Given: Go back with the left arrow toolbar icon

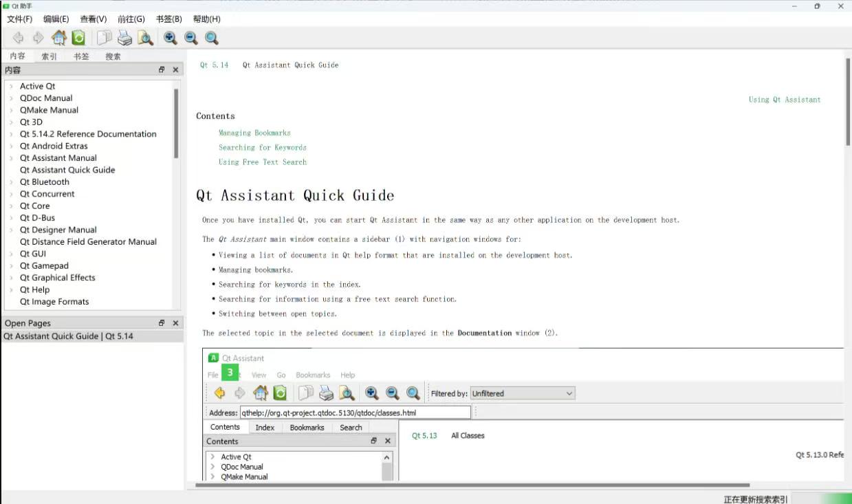Looking at the screenshot, I should 19,38.
